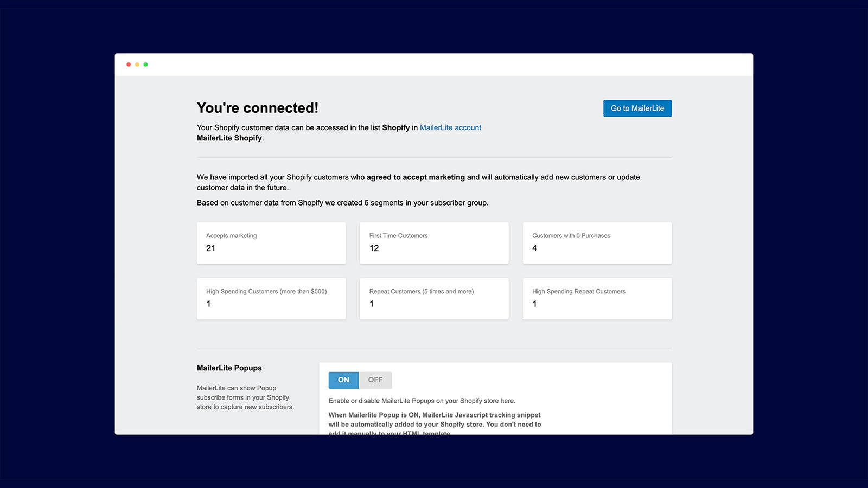Click the green expand window dot

145,64
